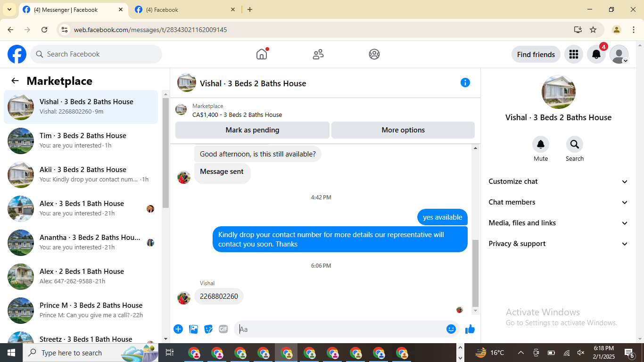
Task: View site information icon in address bar
Action: [65, 30]
